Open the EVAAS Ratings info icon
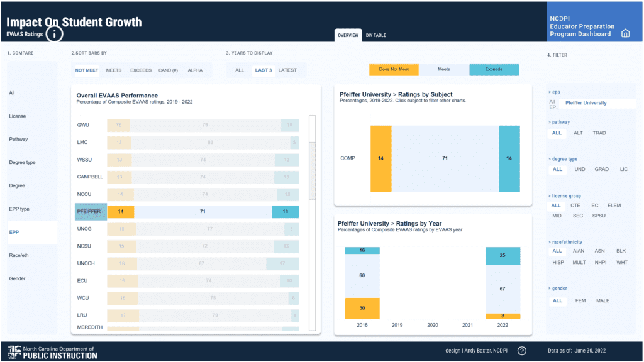Viewport: 644px width, 362px height. [x=54, y=34]
